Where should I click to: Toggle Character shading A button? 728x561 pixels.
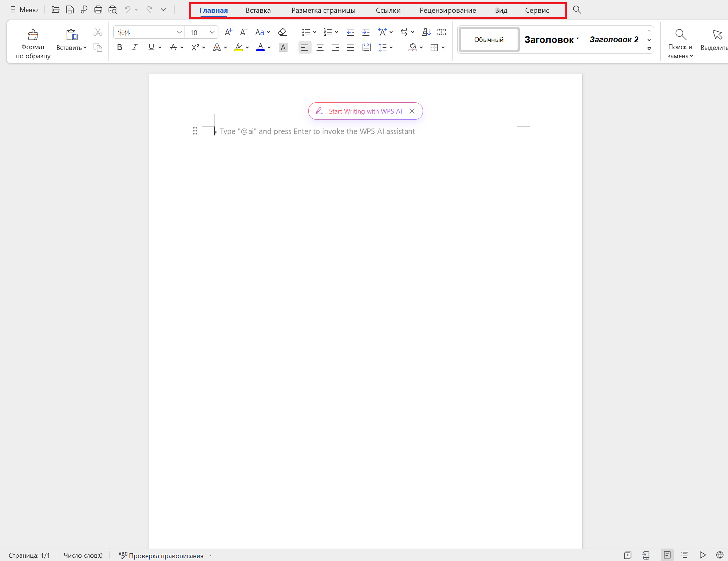pyautogui.click(x=283, y=47)
